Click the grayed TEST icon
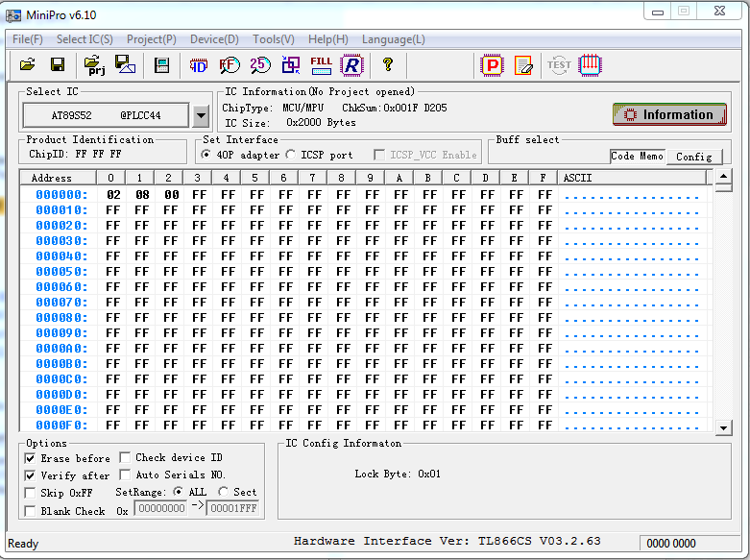The height and width of the screenshot is (560, 750). 559,65
